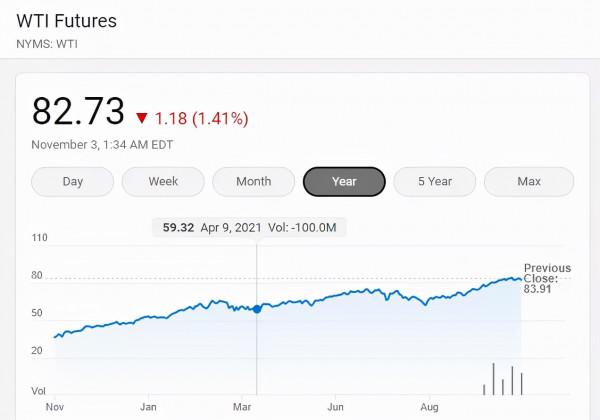This screenshot has height=420, width=600.
Task: Open the 5 Year chart view
Action: (435, 182)
